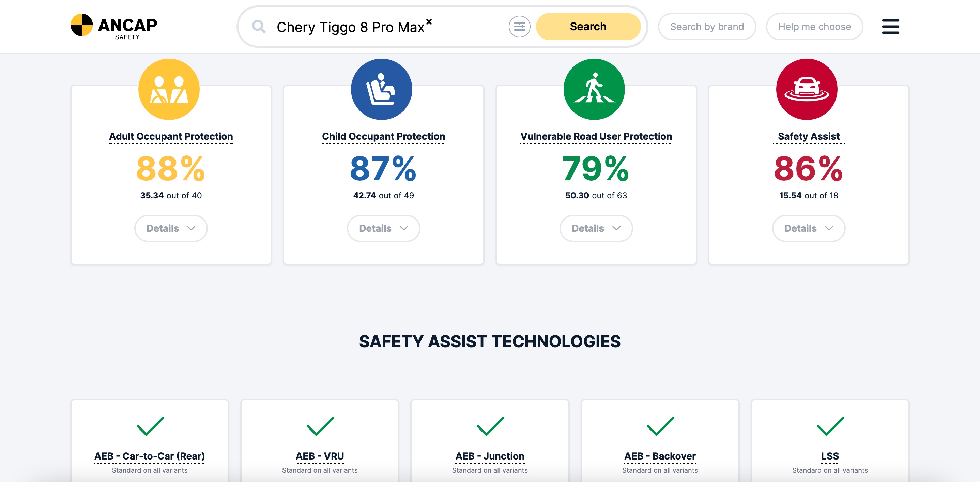Click the yellow Adult Occupant Protection icon
The height and width of the screenshot is (482, 980).
169,89
